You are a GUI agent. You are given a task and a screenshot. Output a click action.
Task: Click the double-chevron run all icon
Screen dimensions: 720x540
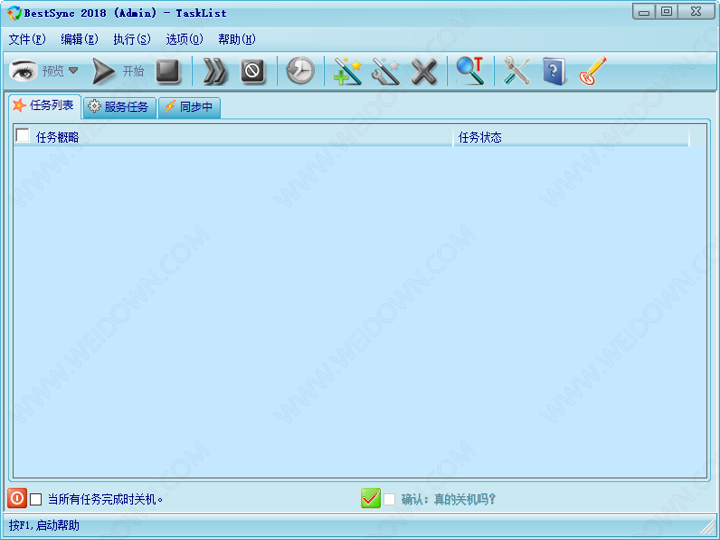click(x=214, y=72)
